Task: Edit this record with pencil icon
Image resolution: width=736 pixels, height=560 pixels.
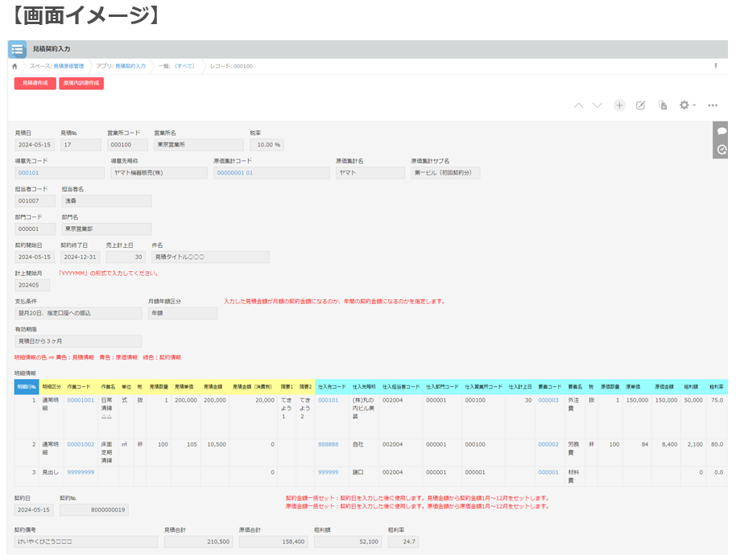Action: click(x=641, y=105)
